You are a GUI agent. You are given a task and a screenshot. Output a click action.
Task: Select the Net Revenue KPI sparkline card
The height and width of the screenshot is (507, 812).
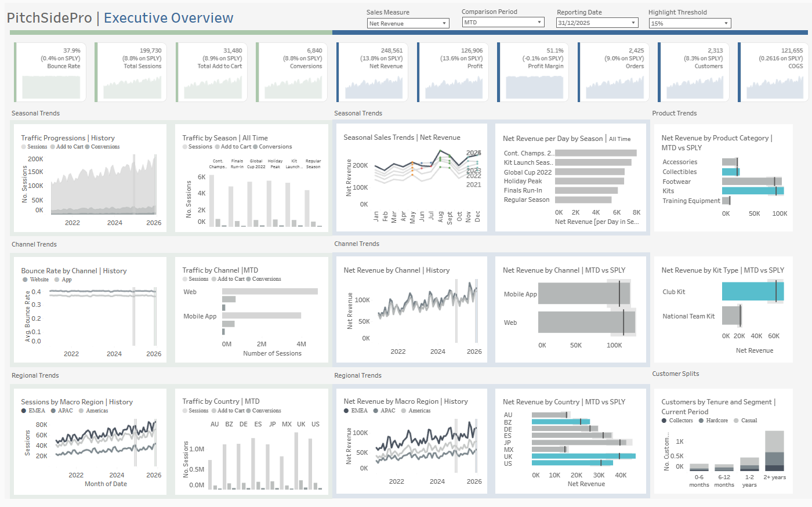click(373, 72)
